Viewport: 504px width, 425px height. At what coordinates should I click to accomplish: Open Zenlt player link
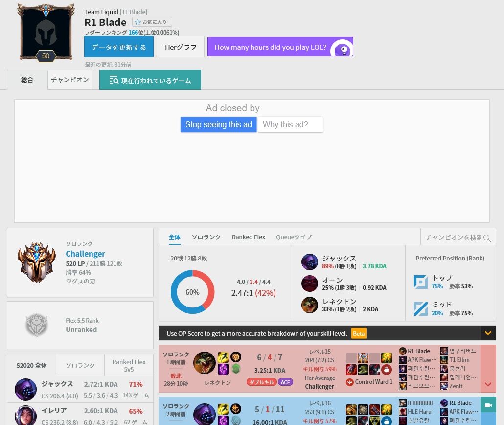pos(456,386)
